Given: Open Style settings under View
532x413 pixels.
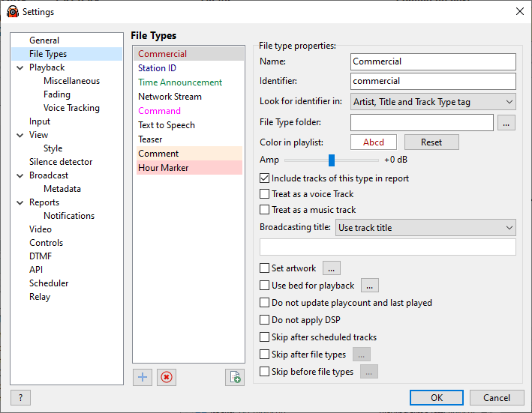Looking at the screenshot, I should coord(53,148).
